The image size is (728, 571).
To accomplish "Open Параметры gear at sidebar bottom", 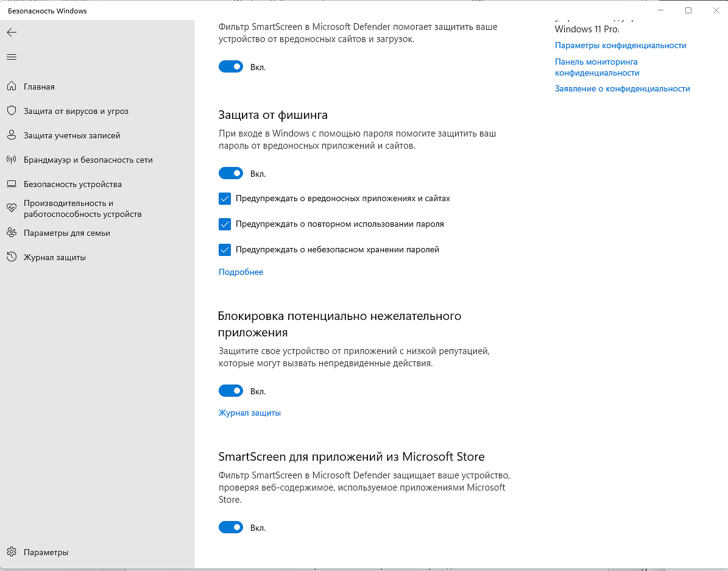I will coord(12,552).
